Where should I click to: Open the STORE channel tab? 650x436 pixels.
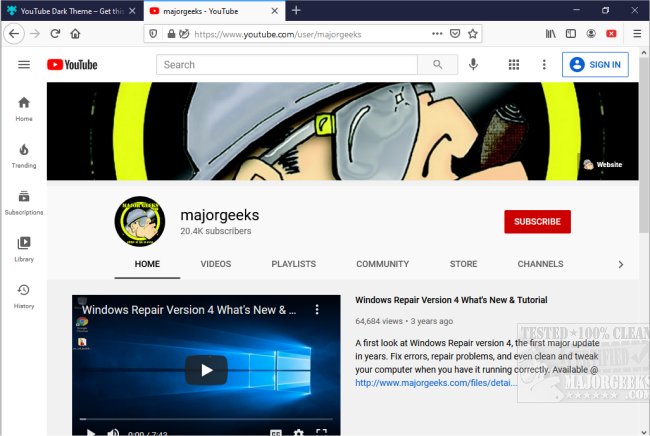tap(463, 264)
